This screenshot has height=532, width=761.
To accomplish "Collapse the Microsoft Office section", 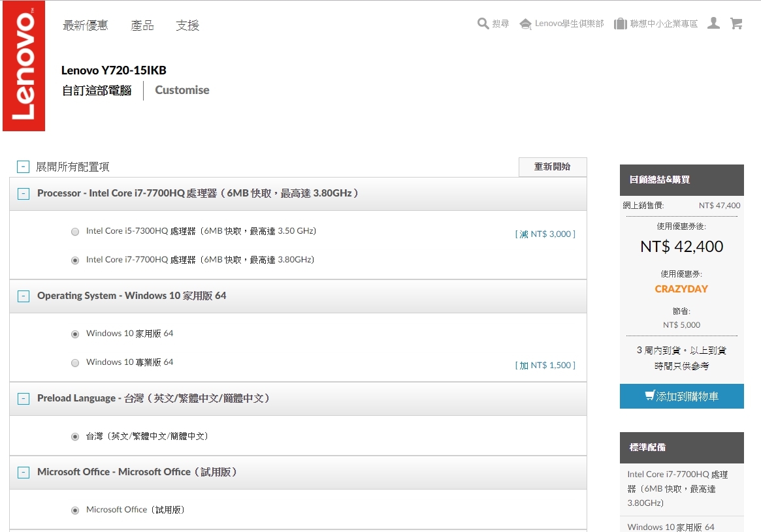I will tap(24, 473).
